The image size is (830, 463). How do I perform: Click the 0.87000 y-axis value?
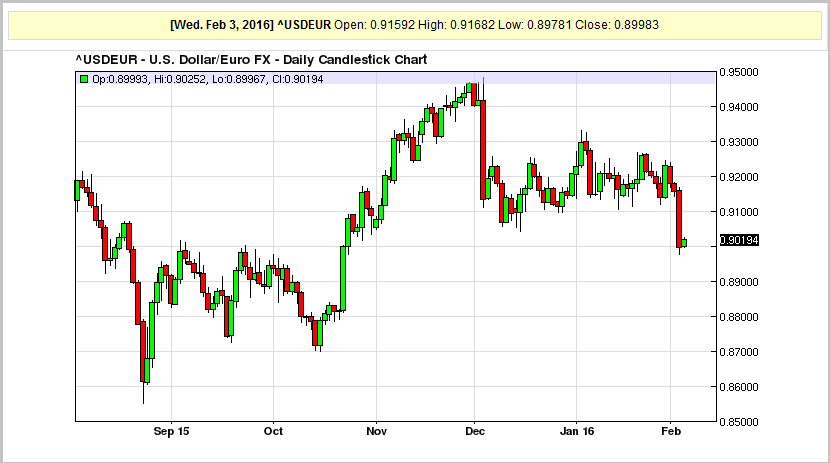(739, 352)
